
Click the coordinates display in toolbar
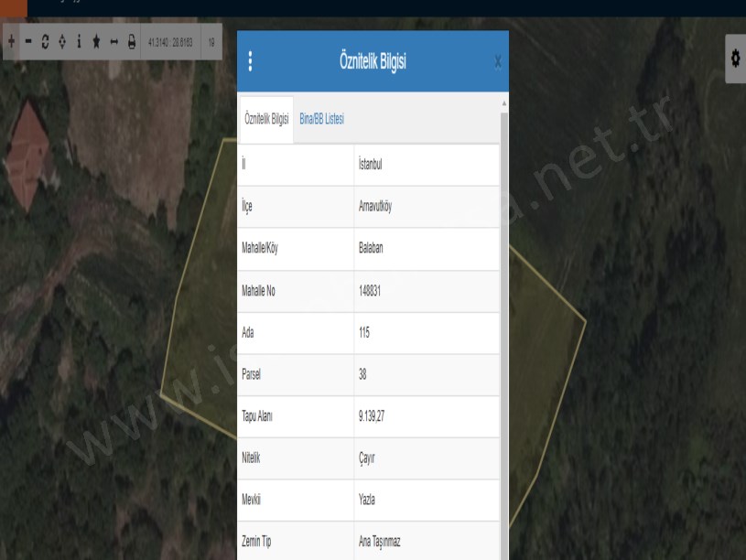(170, 42)
